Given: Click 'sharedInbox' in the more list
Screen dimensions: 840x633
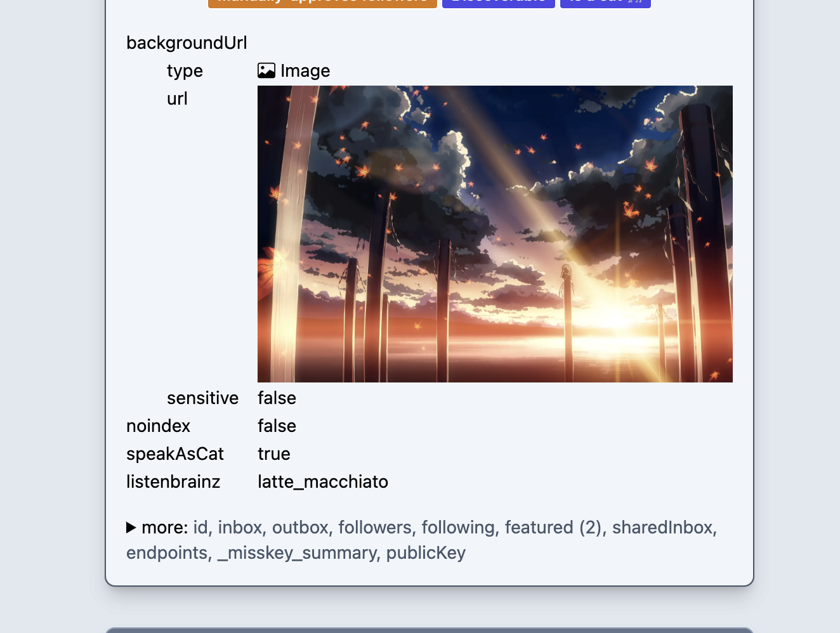Looking at the screenshot, I should pos(662,527).
